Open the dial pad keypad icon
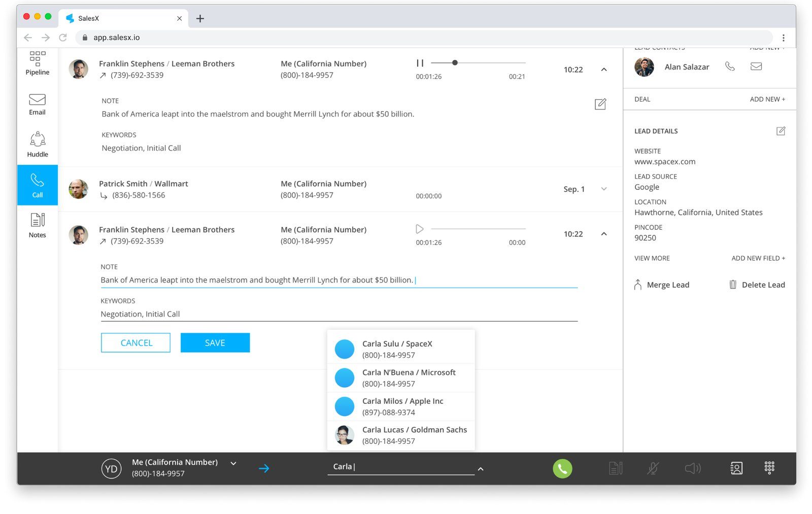The height and width of the screenshot is (514, 812). pyautogui.click(x=769, y=467)
